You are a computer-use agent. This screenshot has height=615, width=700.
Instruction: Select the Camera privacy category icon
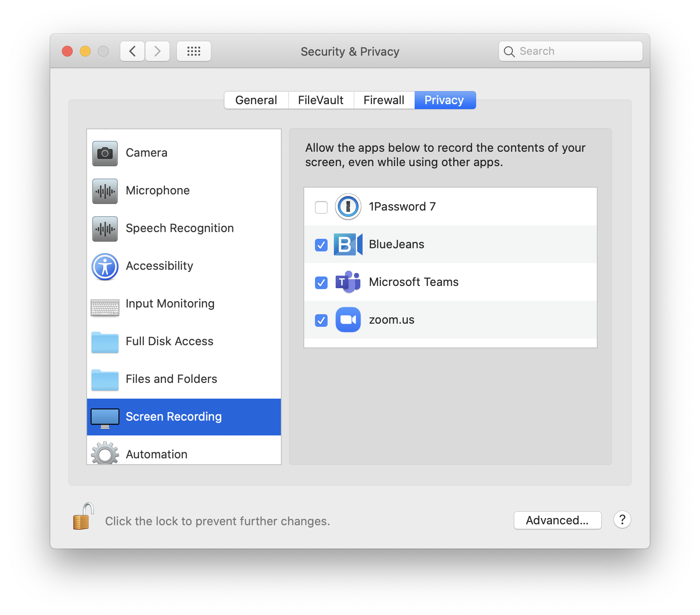click(x=105, y=153)
